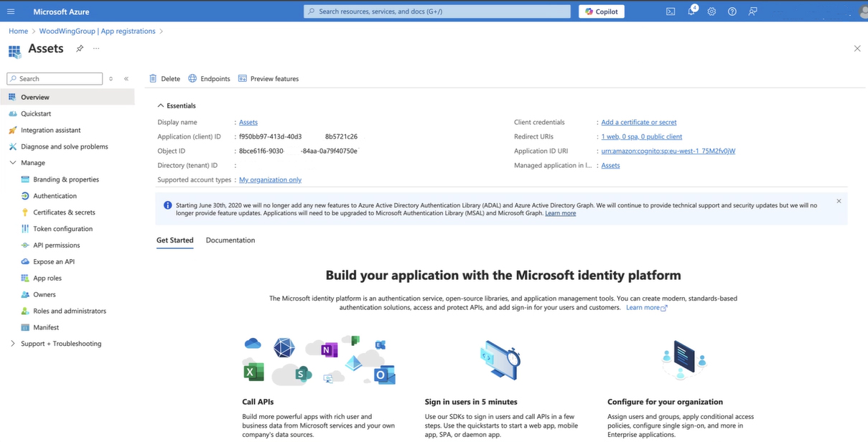The height and width of the screenshot is (442, 868).
Task: Open Preview features
Action: (x=268, y=79)
